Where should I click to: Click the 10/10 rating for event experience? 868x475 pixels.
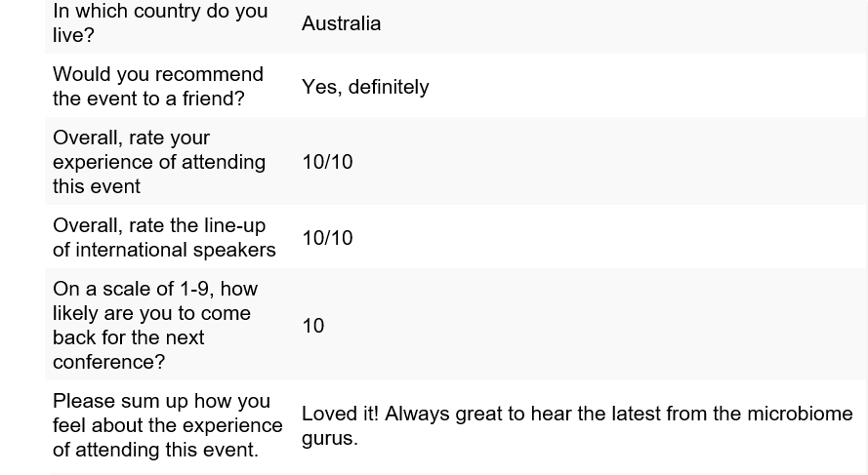(x=327, y=162)
